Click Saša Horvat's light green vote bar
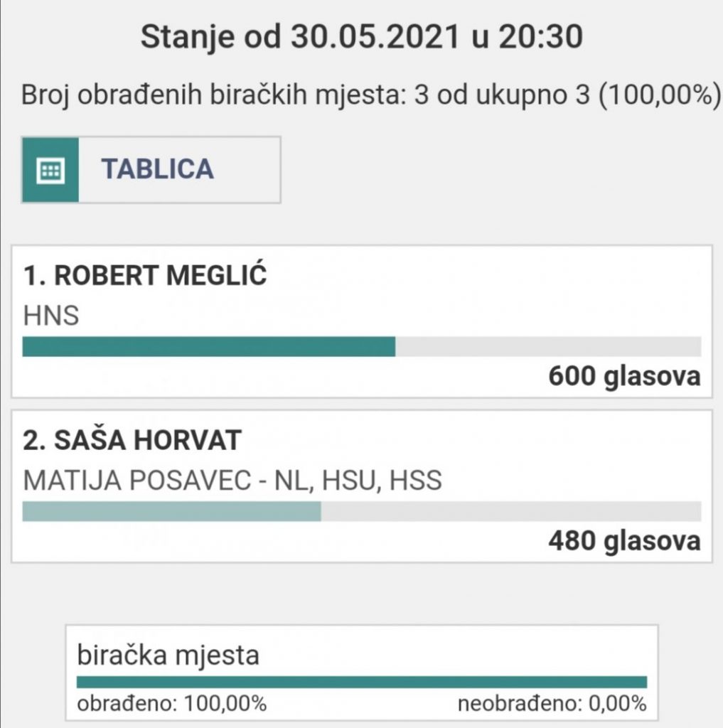723x728 pixels. coord(171,511)
